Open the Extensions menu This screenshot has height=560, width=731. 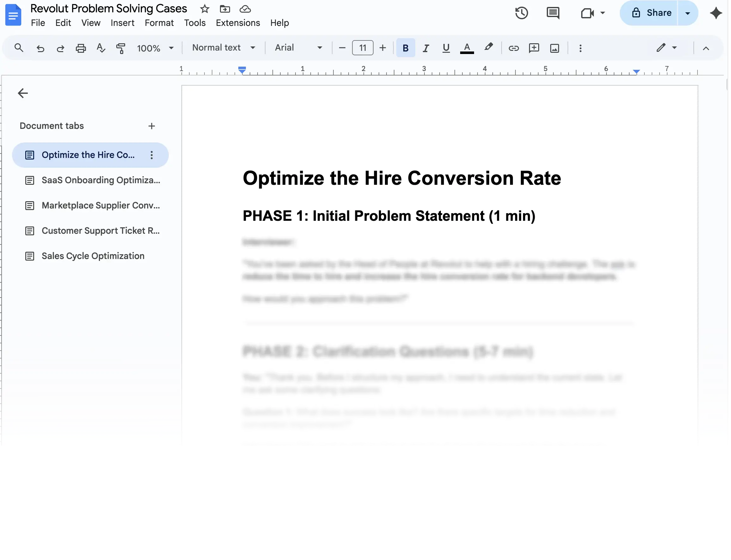238,23
